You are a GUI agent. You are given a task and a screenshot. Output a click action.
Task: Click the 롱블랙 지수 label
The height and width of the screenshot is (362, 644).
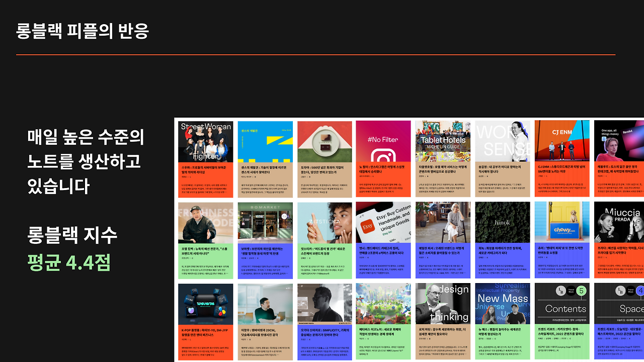pyautogui.click(x=72, y=235)
